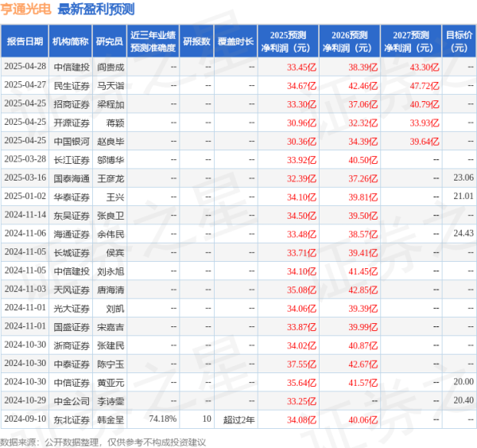Click the 研报数 column header
The width and height of the screenshot is (477, 448).
pos(196,41)
